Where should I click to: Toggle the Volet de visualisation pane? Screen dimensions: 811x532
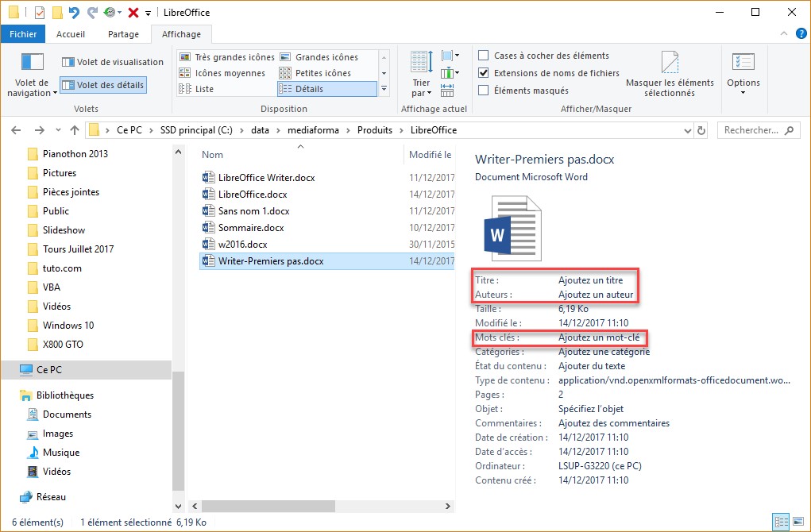tap(112, 62)
